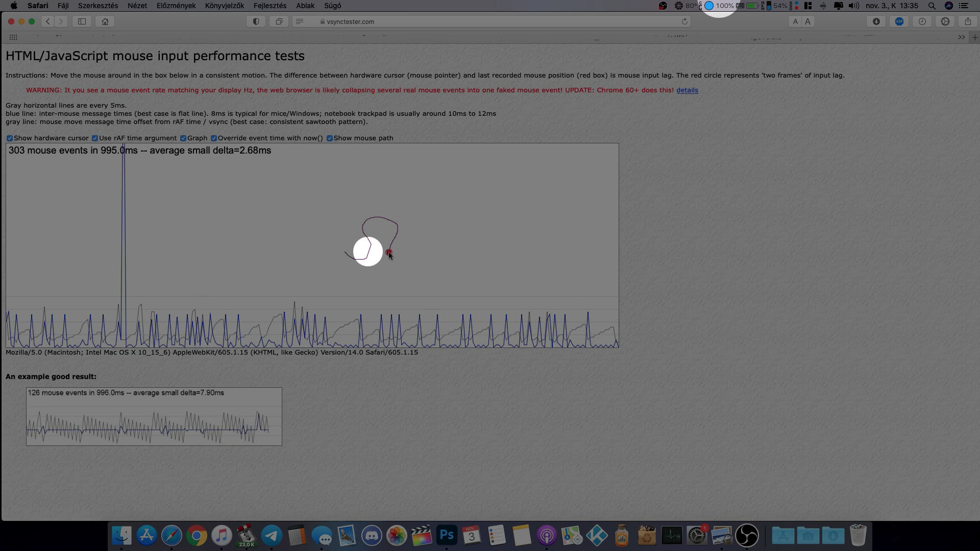Launch App Store from the Dock
Screen dimensions: 980x551
[146, 536]
